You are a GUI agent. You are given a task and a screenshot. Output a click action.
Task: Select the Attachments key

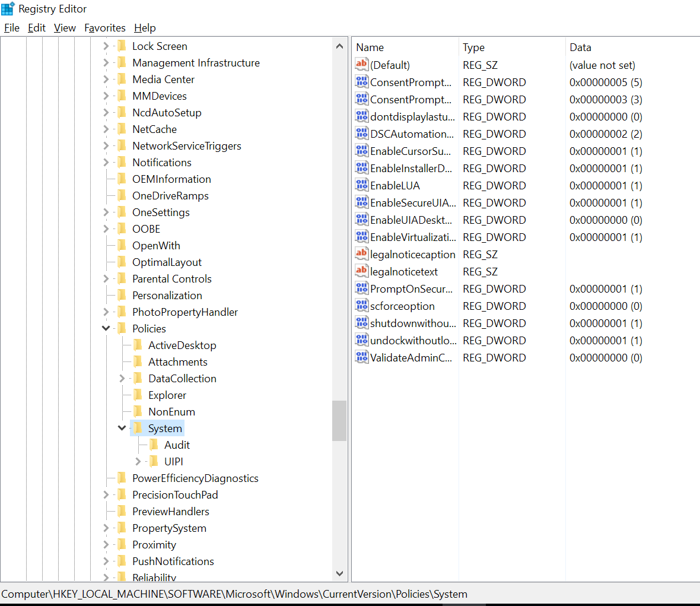[178, 361]
